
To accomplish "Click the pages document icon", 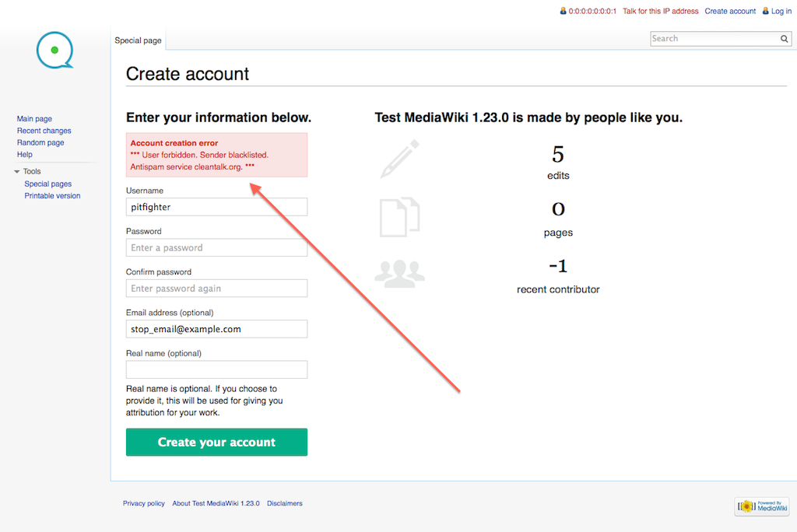I will pos(400,217).
